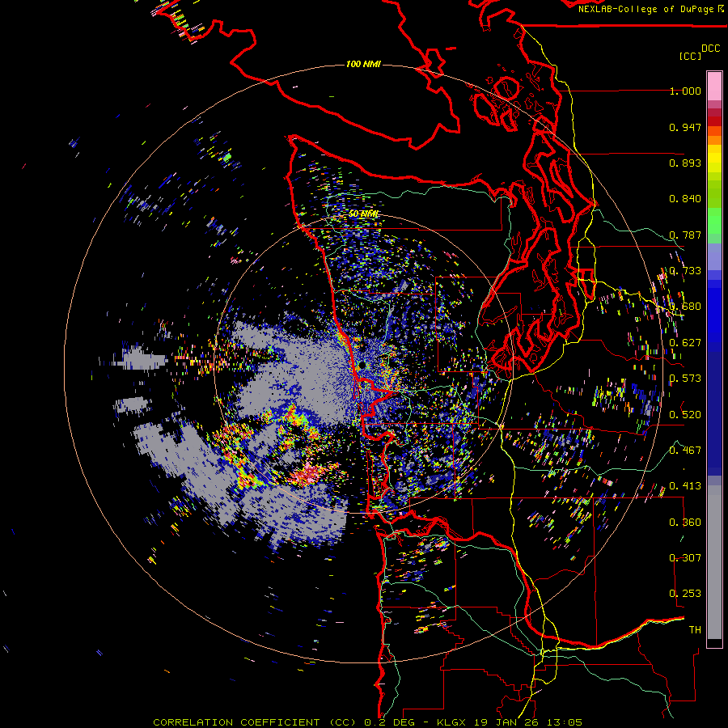This screenshot has height=728, width=728.
Task: Select the 0.413 legend value
Action: click(x=685, y=486)
